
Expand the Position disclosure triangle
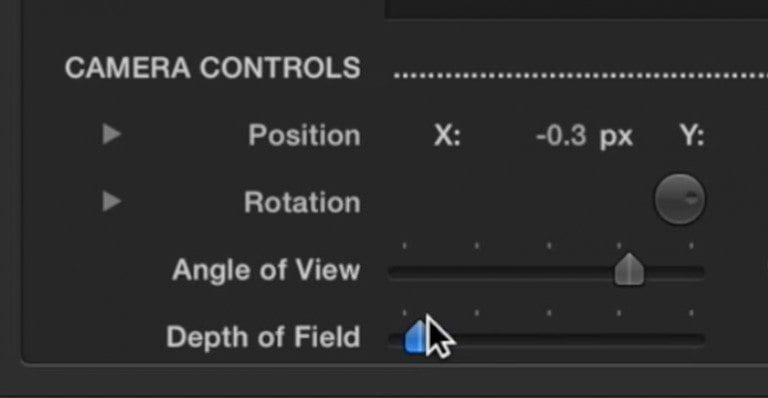point(112,134)
